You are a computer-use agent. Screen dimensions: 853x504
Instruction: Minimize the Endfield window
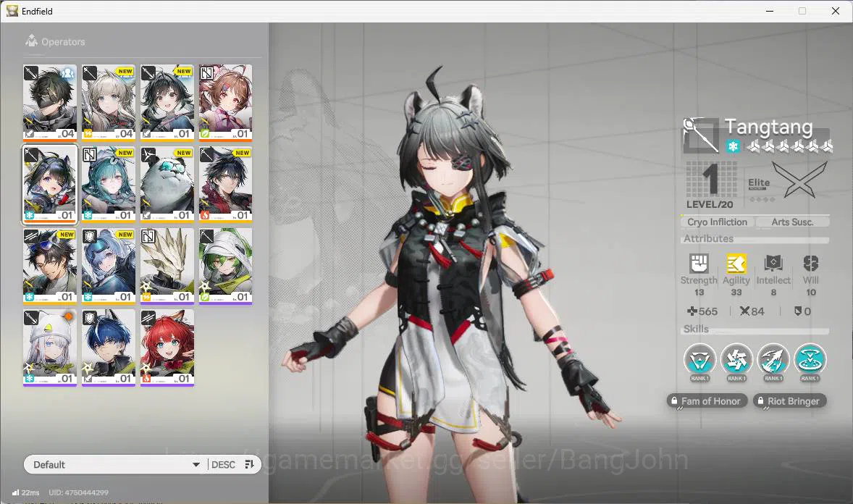[769, 11]
